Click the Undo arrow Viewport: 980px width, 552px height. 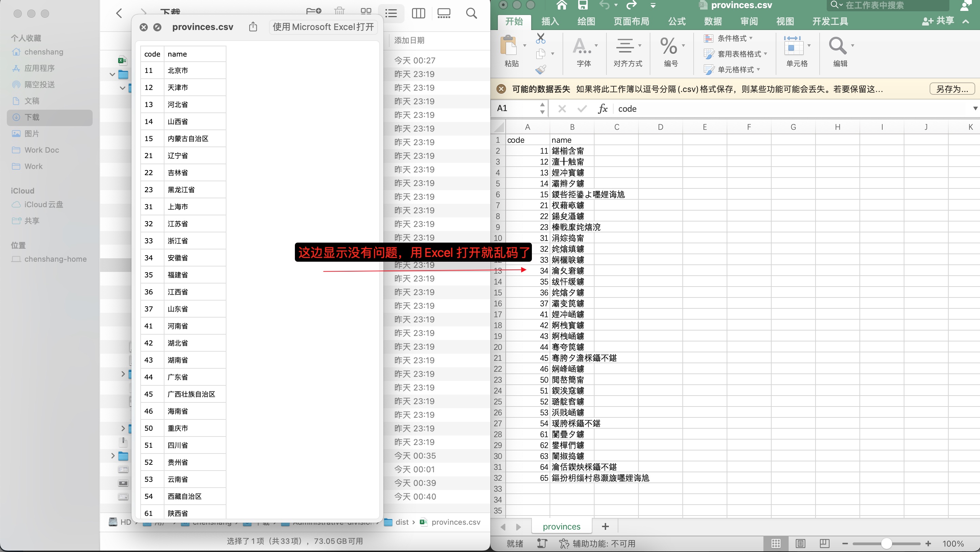click(x=605, y=5)
